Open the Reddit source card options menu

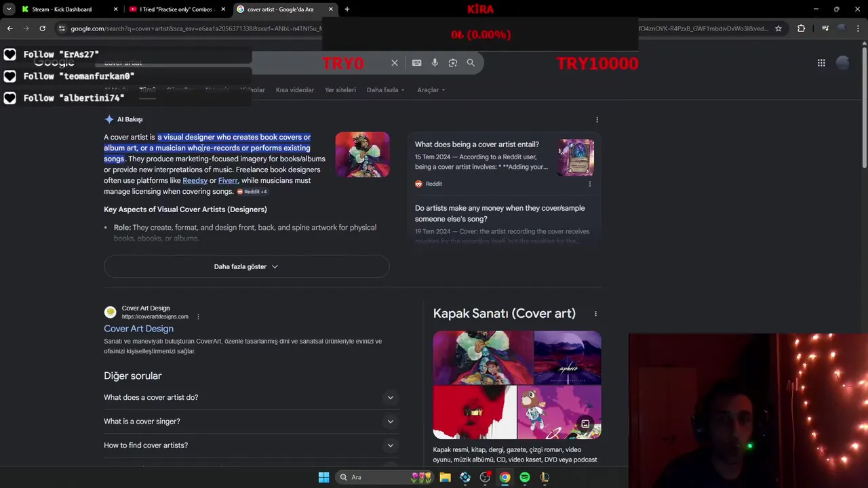coord(589,184)
